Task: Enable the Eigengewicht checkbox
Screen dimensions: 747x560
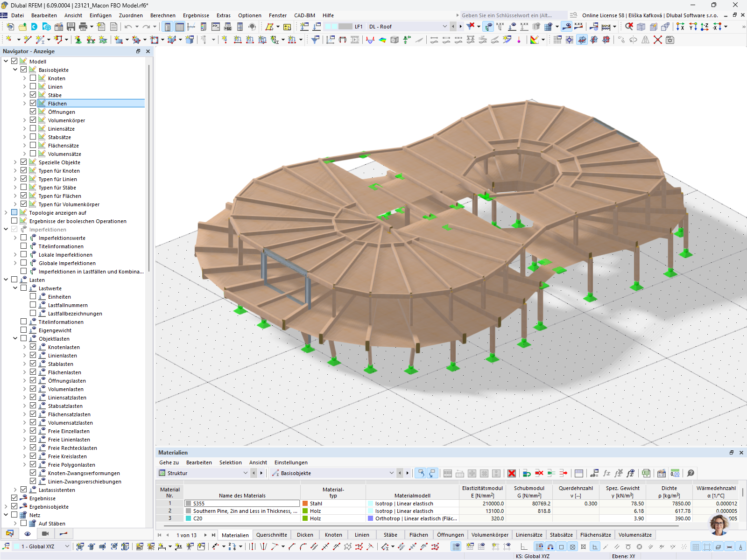Action: point(24,330)
